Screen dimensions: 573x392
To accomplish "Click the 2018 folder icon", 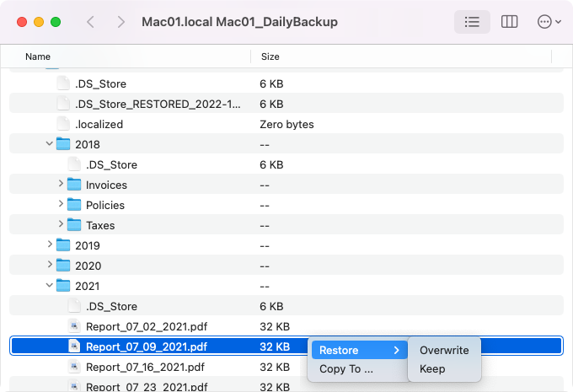I will (63, 144).
